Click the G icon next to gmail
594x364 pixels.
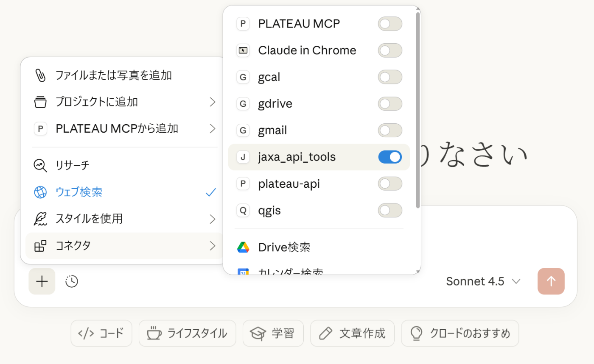(x=243, y=131)
